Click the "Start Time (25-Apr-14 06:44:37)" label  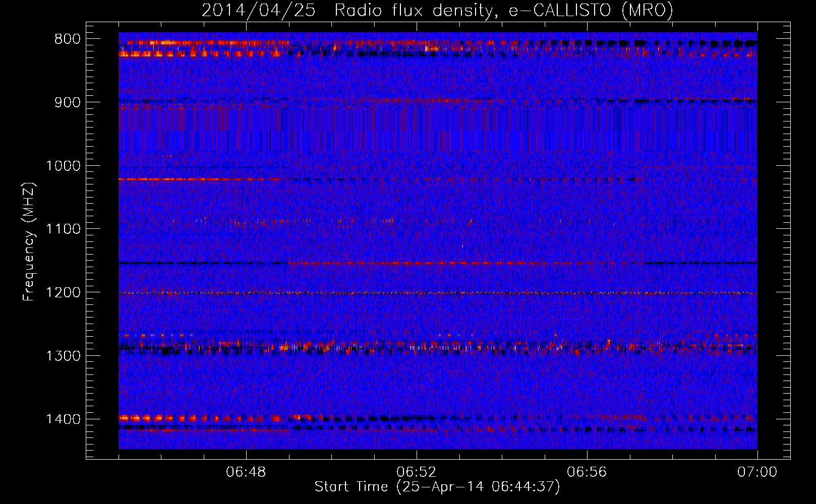(x=437, y=487)
